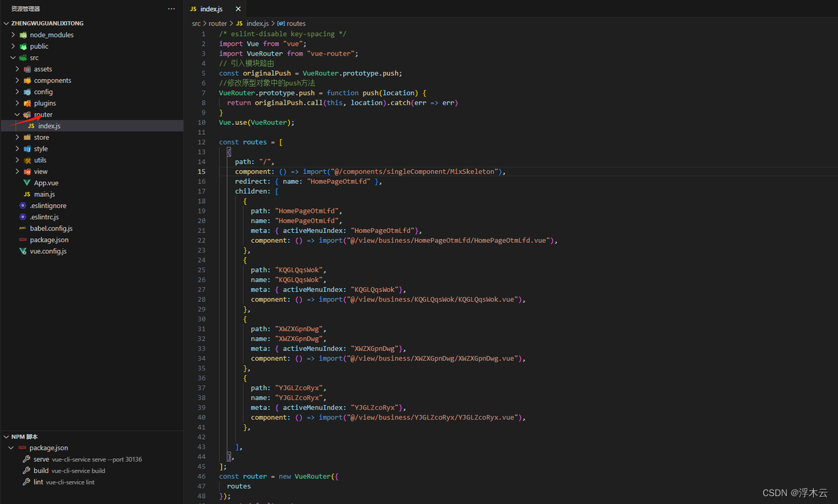Viewport: 838px width, 504px height.
Task: Click the store folder icon
Action: click(27, 137)
